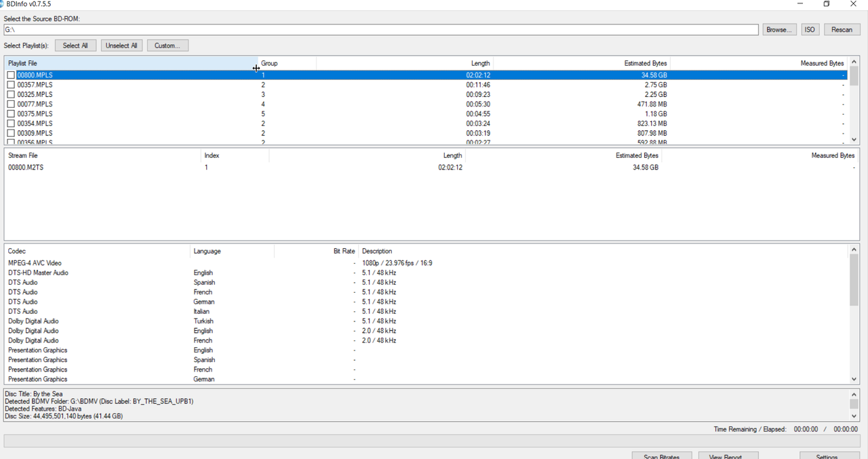
Task: Click the Disc Size info line
Action: tap(64, 416)
